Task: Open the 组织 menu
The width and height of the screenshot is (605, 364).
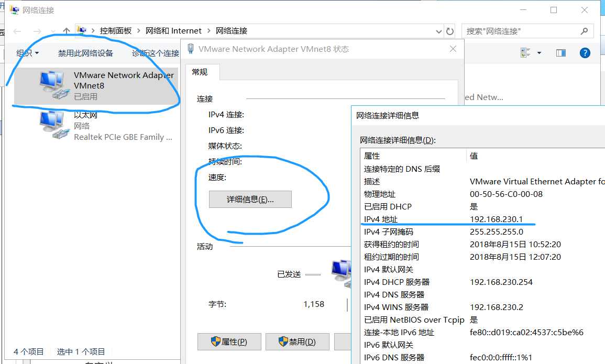Action: coord(27,53)
